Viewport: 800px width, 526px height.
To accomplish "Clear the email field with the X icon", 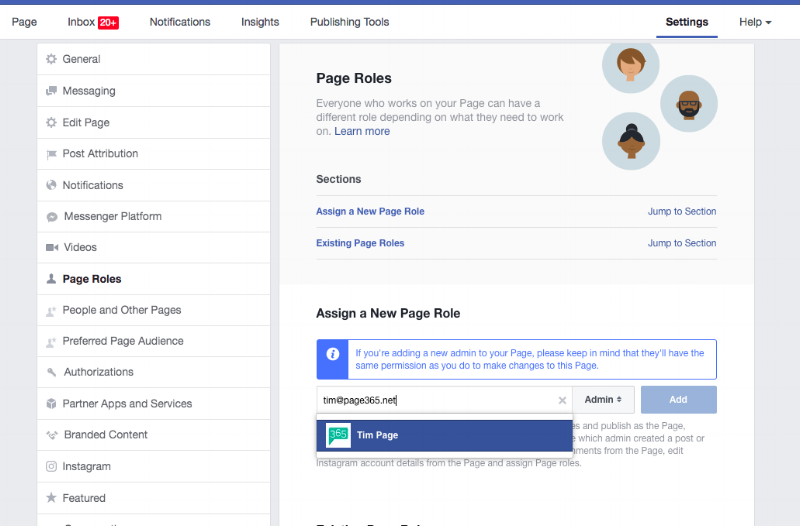I will pos(562,400).
